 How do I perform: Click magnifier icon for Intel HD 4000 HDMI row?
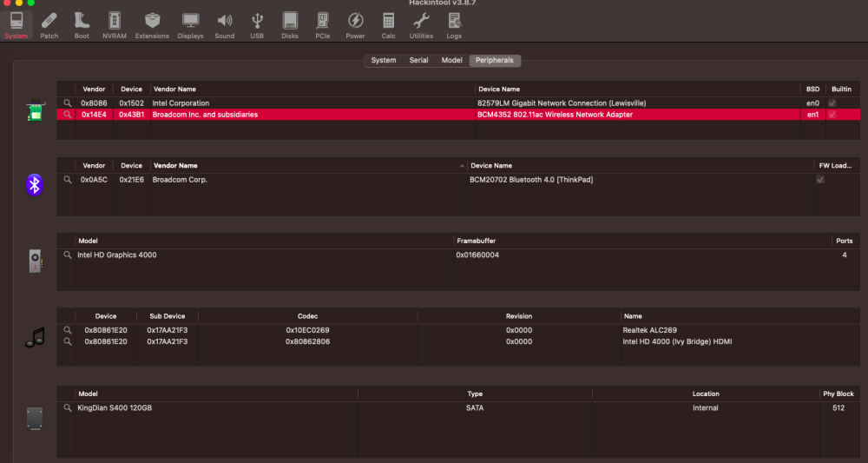point(68,341)
